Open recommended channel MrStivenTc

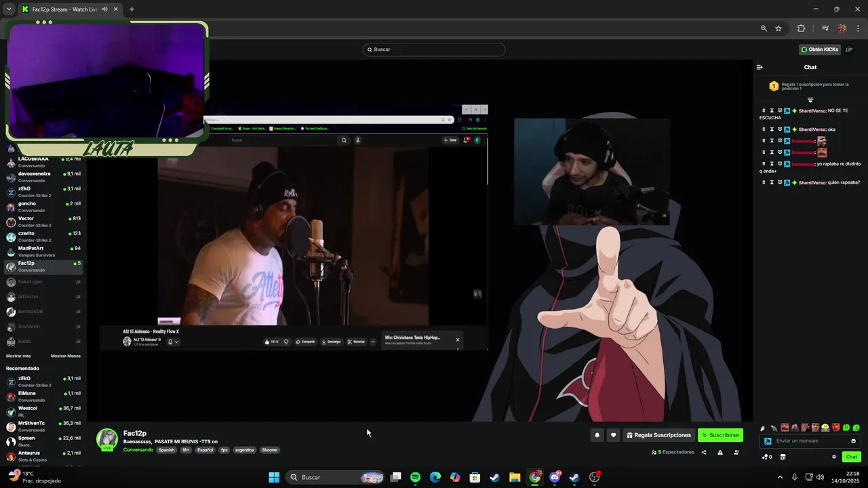[x=43, y=426]
